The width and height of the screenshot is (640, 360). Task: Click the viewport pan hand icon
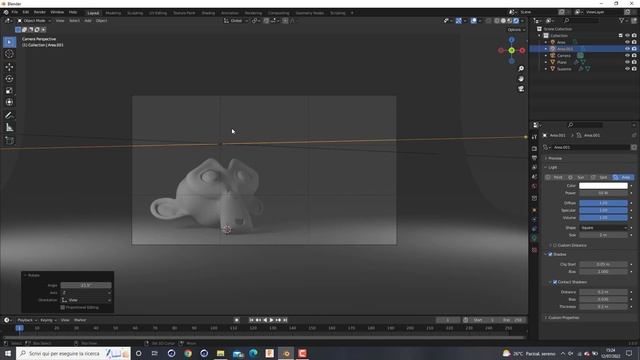pos(521,79)
